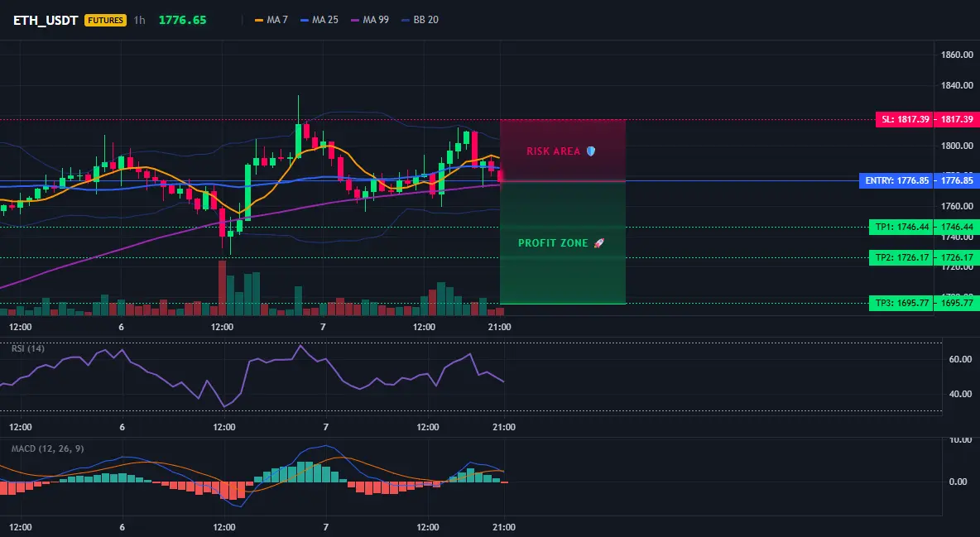Toggle the MA 99 legend entry
This screenshot has height=537, width=980.
(x=370, y=20)
